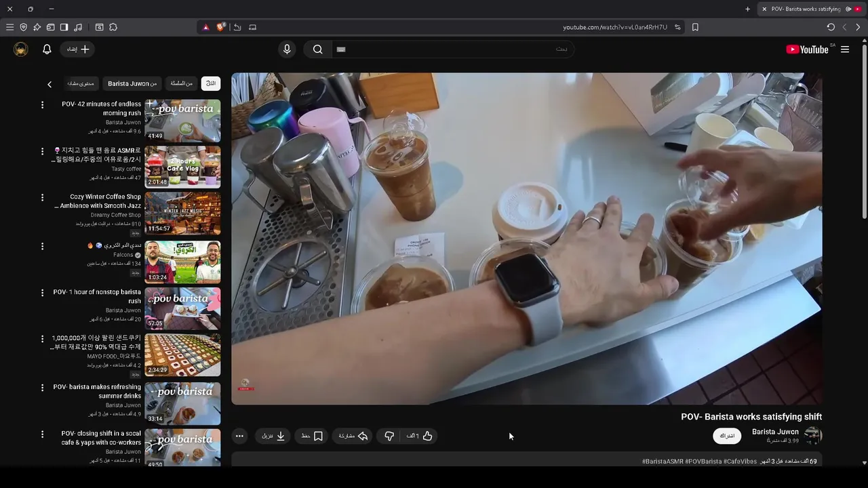The image size is (868, 488).
Task: Open Barista Juwon channel avatar
Action: click(813, 436)
